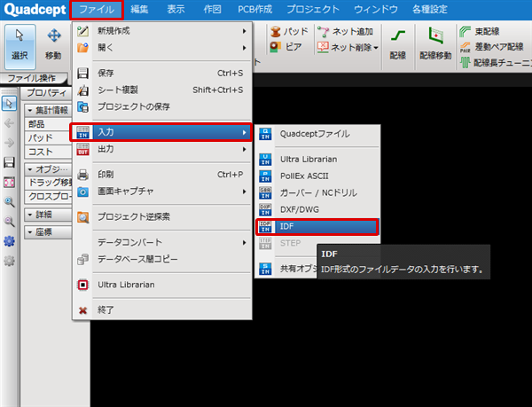
Task: Click the パッド row in properties
Action: click(x=48, y=138)
